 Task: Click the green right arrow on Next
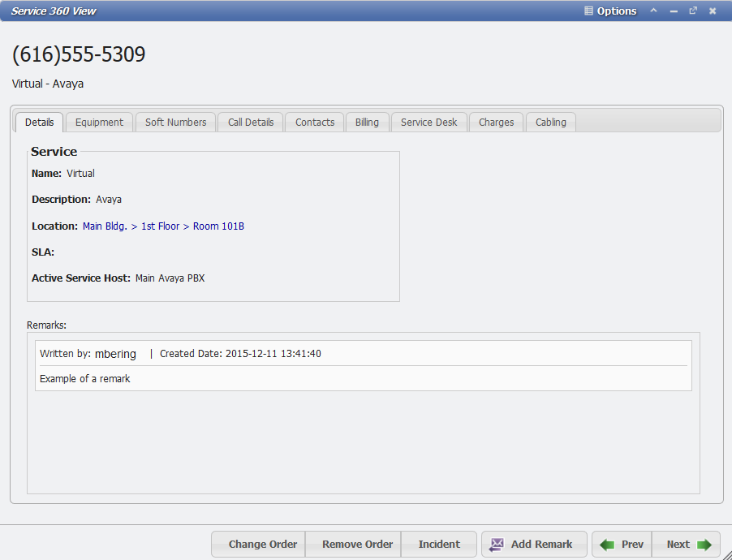703,544
